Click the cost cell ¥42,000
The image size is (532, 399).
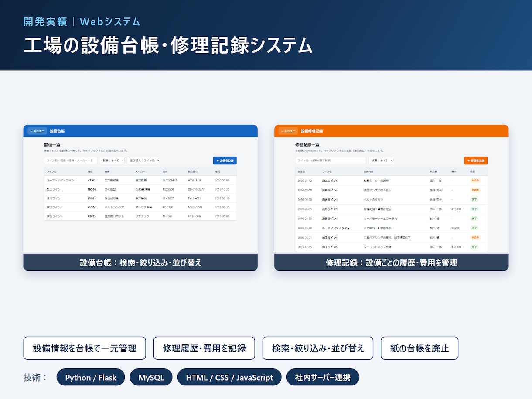(x=456, y=247)
